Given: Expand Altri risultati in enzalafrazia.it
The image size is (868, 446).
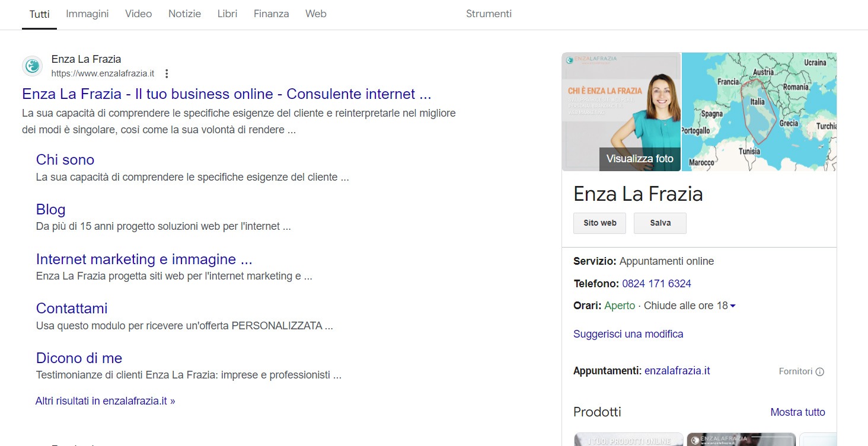Looking at the screenshot, I should pos(105,401).
